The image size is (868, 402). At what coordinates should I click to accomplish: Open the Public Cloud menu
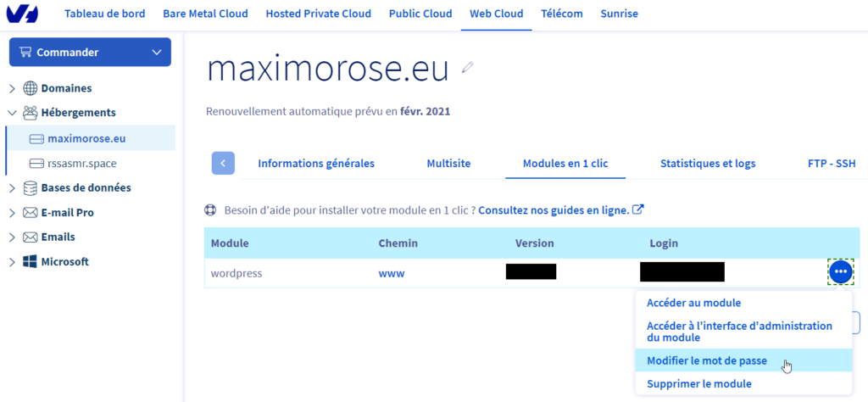coord(420,14)
